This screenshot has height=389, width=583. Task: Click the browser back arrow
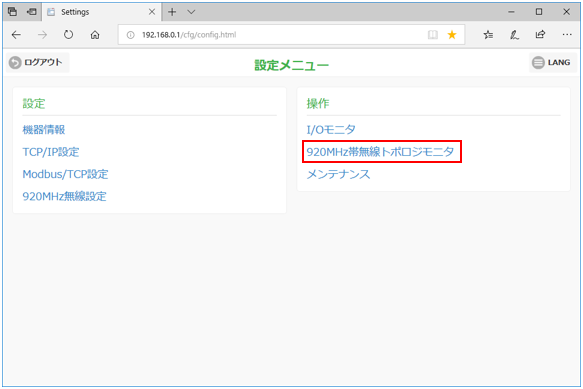click(x=16, y=35)
